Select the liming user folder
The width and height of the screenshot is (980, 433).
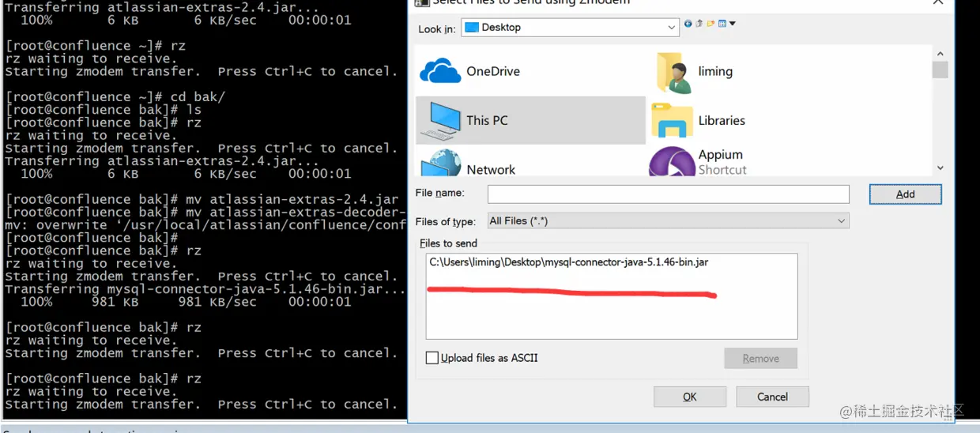(x=694, y=72)
